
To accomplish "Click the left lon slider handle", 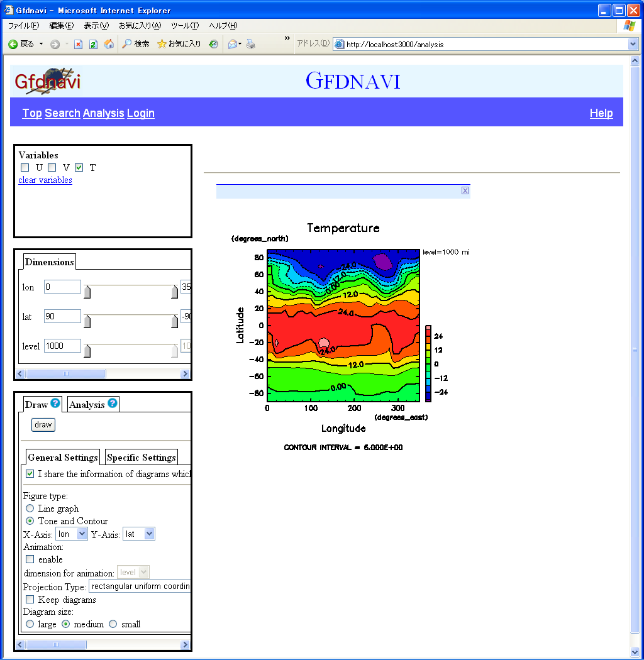I will click(87, 292).
